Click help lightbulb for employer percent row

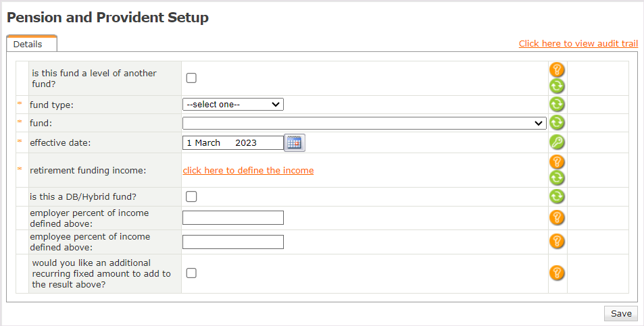tap(557, 217)
